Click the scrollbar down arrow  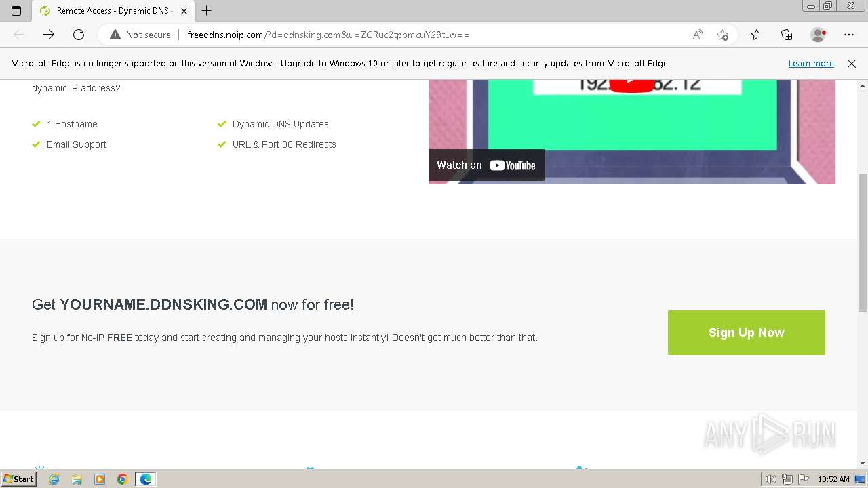pos(863,463)
